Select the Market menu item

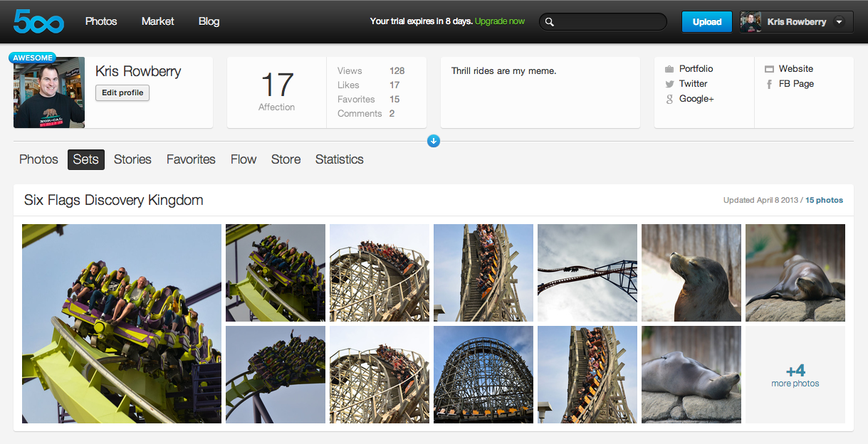(x=157, y=21)
